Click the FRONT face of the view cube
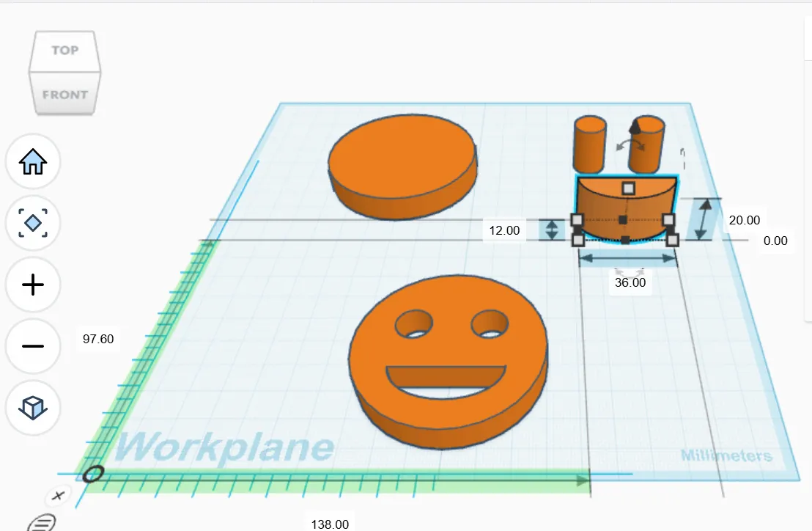 (64, 94)
